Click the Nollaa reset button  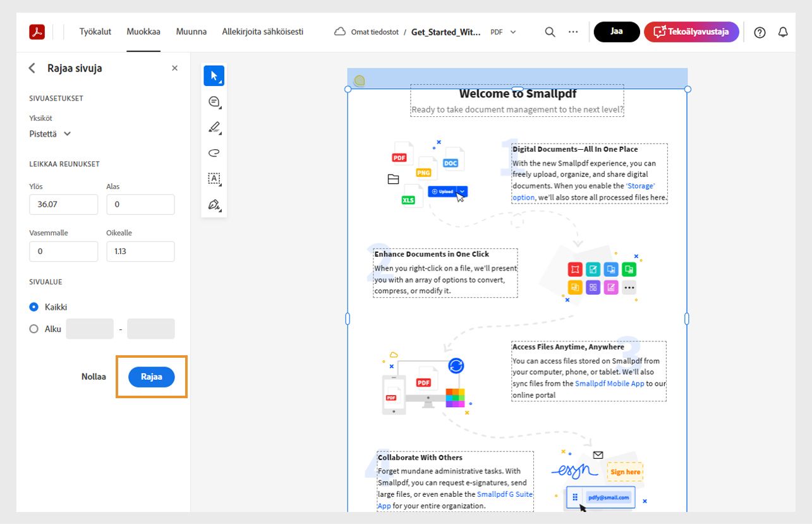coord(94,377)
